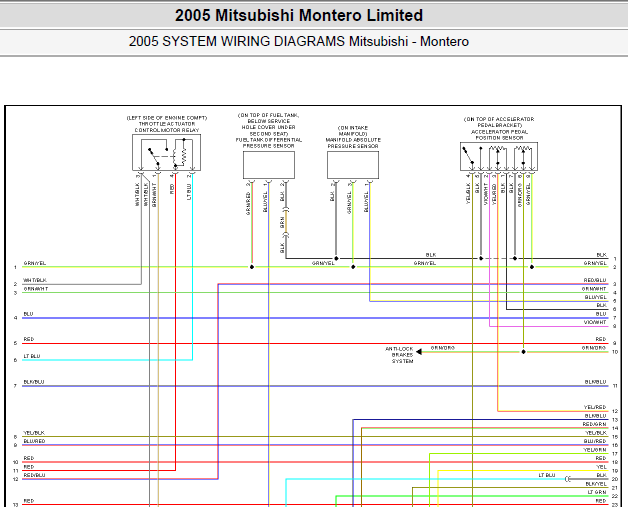This screenshot has width=628, height=507.
Task: Click the vertical 'YEL/BLK' label under pedal sensor pin 4
Action: [x=468, y=193]
